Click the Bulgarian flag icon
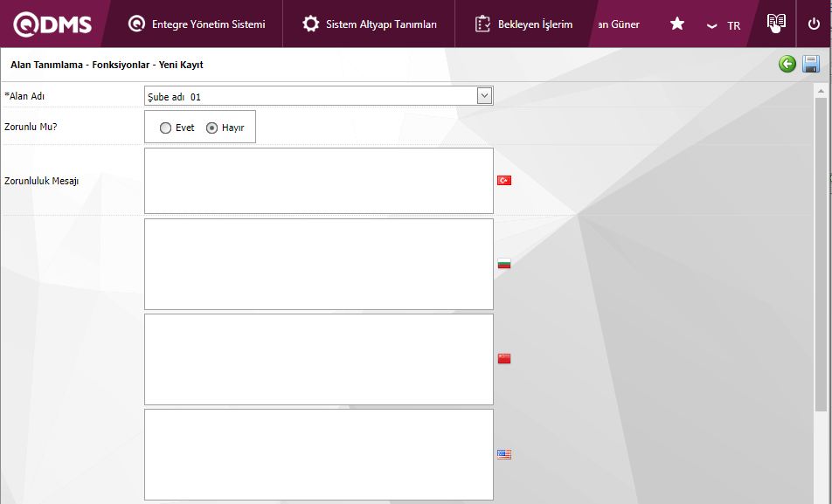The width and height of the screenshot is (832, 504). tap(504, 263)
